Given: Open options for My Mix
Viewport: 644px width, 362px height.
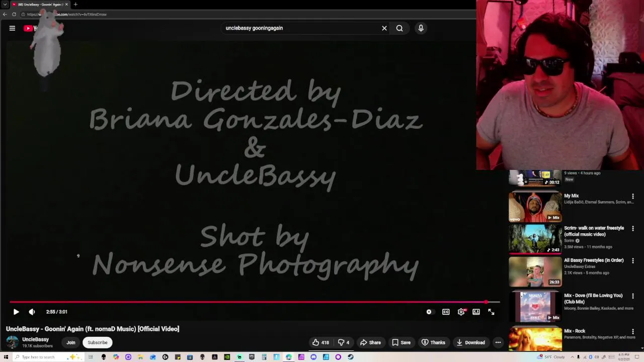Looking at the screenshot, I should pyautogui.click(x=633, y=197).
